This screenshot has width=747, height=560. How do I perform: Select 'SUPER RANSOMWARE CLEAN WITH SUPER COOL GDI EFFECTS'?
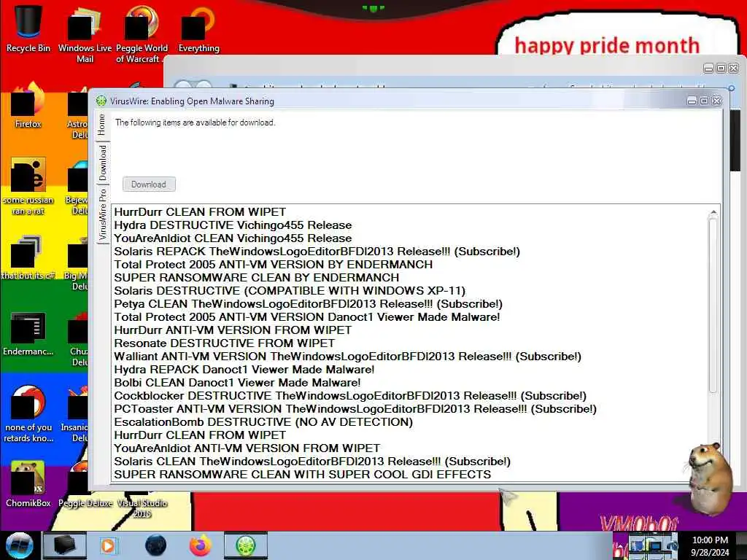click(x=302, y=474)
